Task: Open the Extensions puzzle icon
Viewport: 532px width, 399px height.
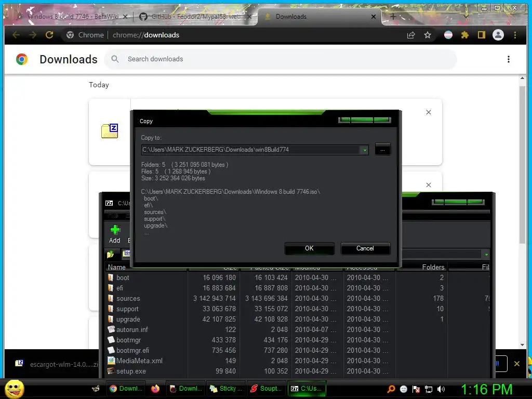Action: (465, 35)
